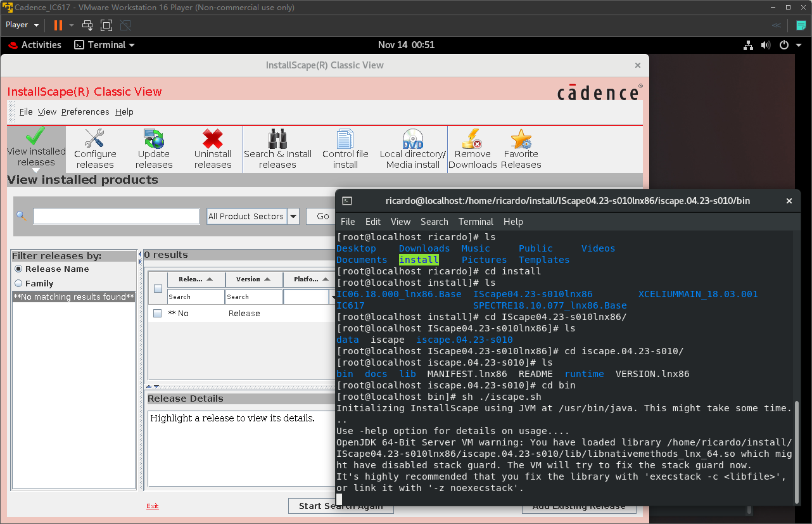Click highlighted 'install' directory in terminal

419,260
